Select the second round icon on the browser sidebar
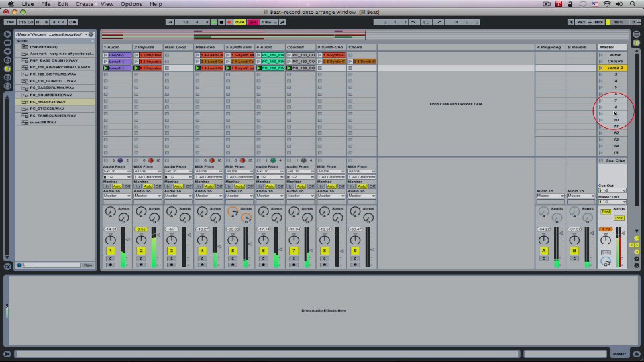The image size is (644, 362). (x=7, y=43)
